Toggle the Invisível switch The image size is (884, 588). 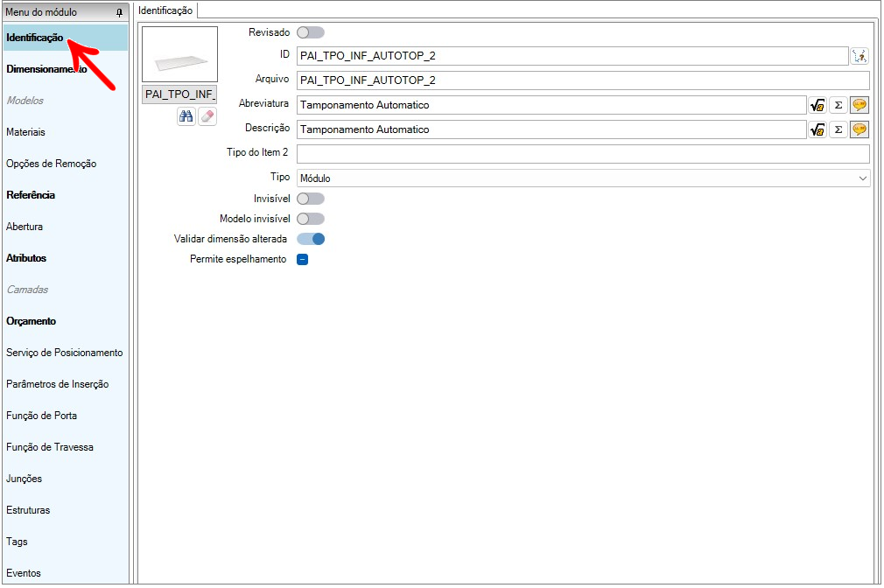(x=311, y=199)
